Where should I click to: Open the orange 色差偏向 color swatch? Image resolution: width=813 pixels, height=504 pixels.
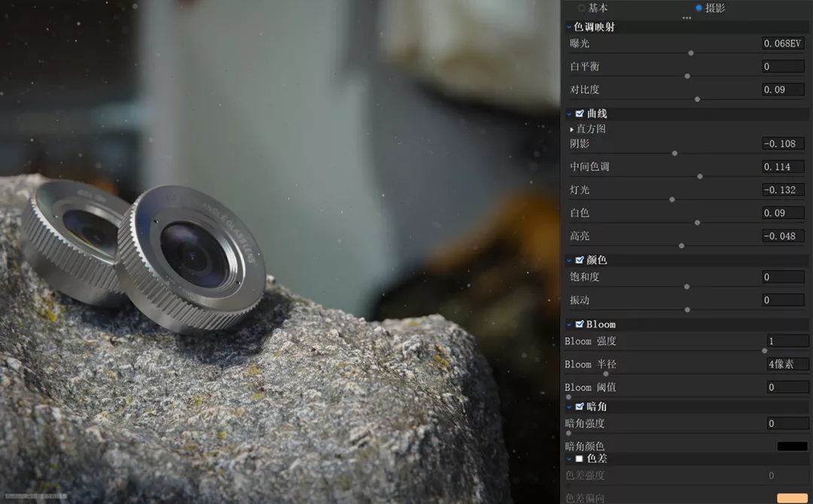coord(792,498)
